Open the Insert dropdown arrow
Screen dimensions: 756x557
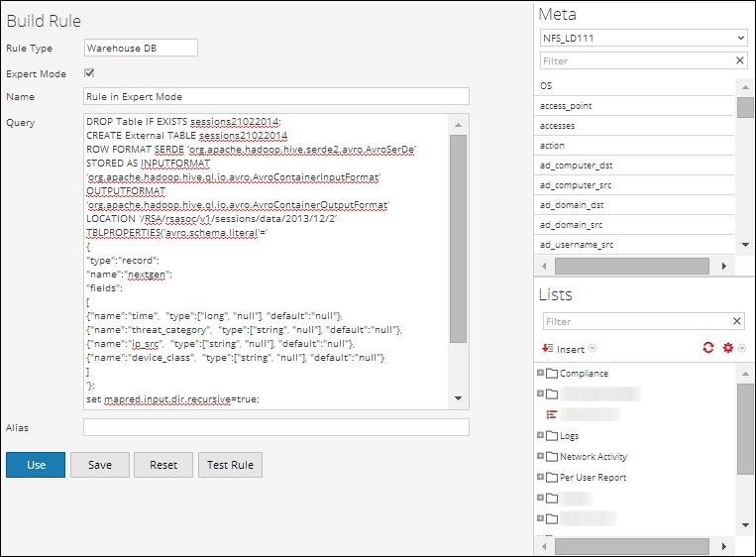(593, 348)
